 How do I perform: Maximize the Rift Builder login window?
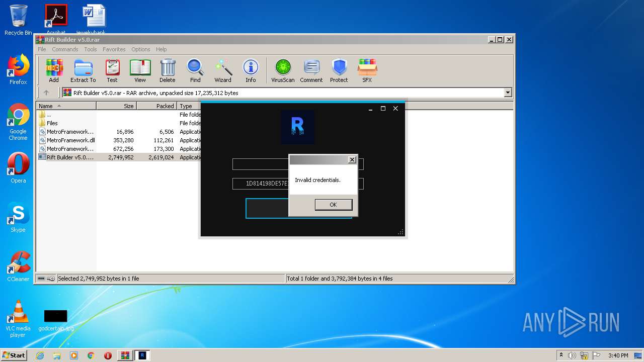pos(383,109)
